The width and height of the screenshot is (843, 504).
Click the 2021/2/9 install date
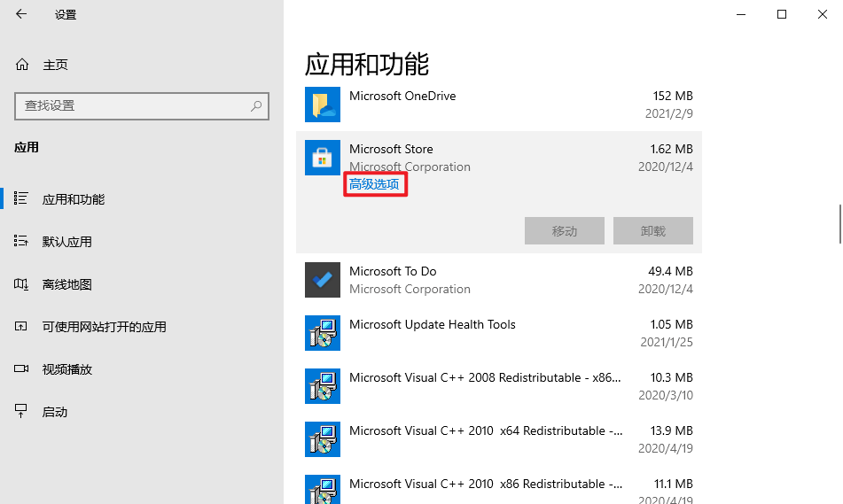coord(669,113)
